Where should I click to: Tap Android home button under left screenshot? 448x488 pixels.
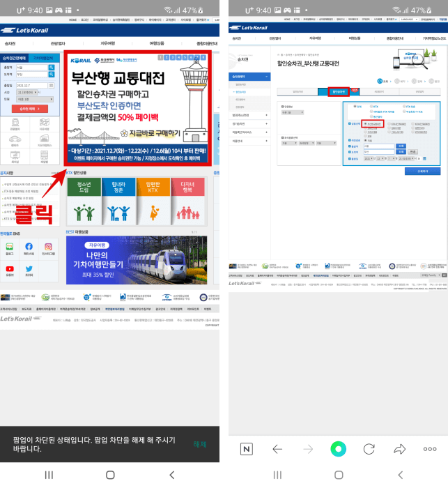coord(110,475)
